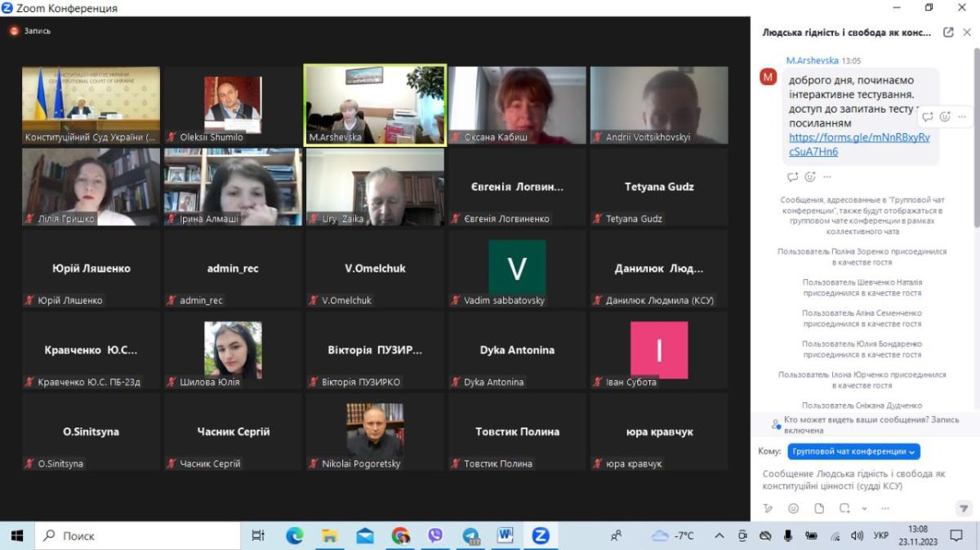This screenshot has height=550, width=980.
Task: Open the volume control in system tray
Action: (x=857, y=535)
